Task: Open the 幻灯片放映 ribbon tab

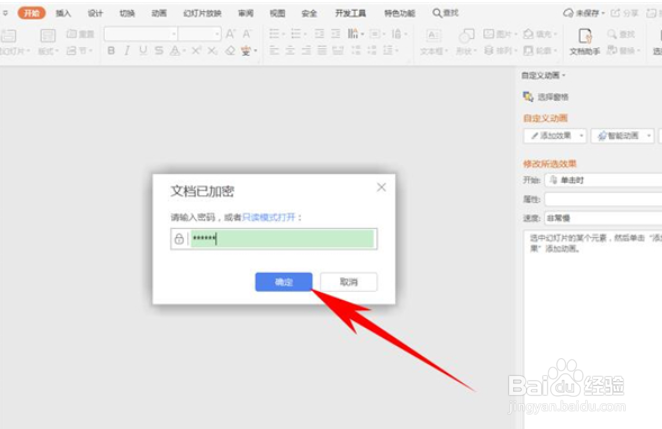Action: click(x=202, y=13)
